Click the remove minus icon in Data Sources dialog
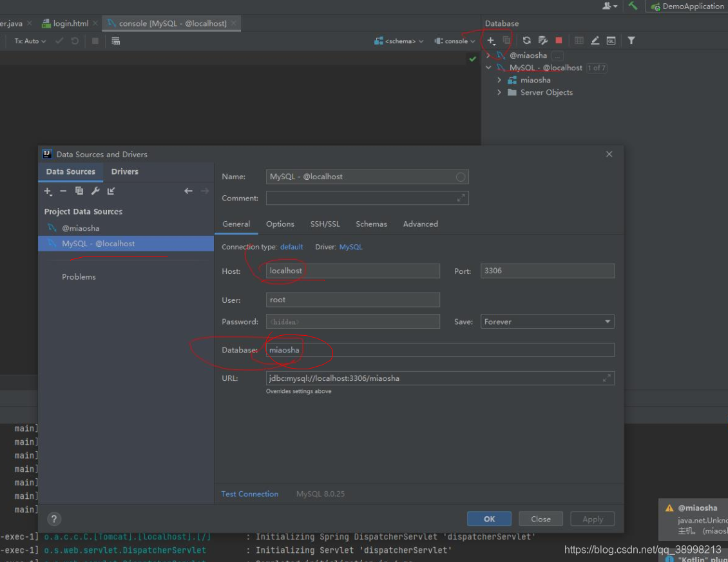The height and width of the screenshot is (562, 728). (63, 191)
